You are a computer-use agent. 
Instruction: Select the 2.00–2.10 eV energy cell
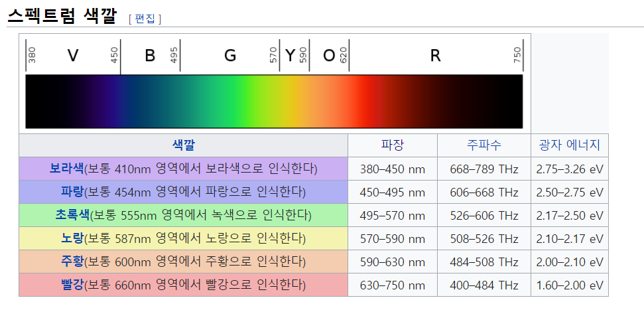pos(569,262)
